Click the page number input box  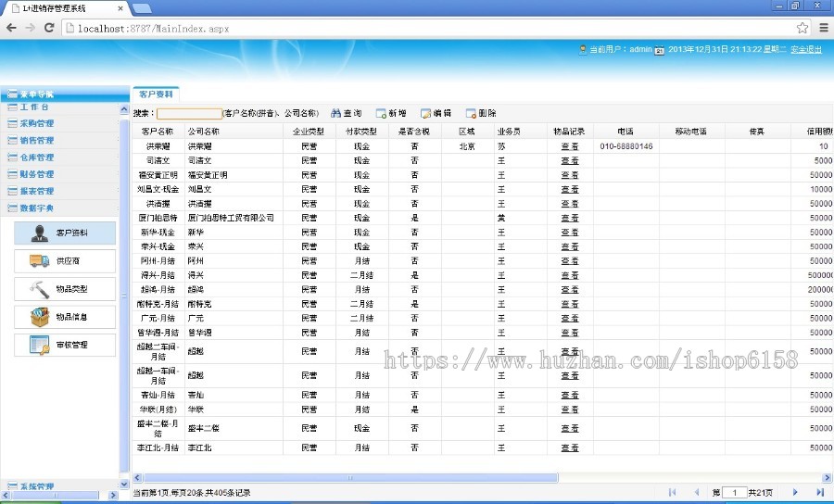(734, 492)
